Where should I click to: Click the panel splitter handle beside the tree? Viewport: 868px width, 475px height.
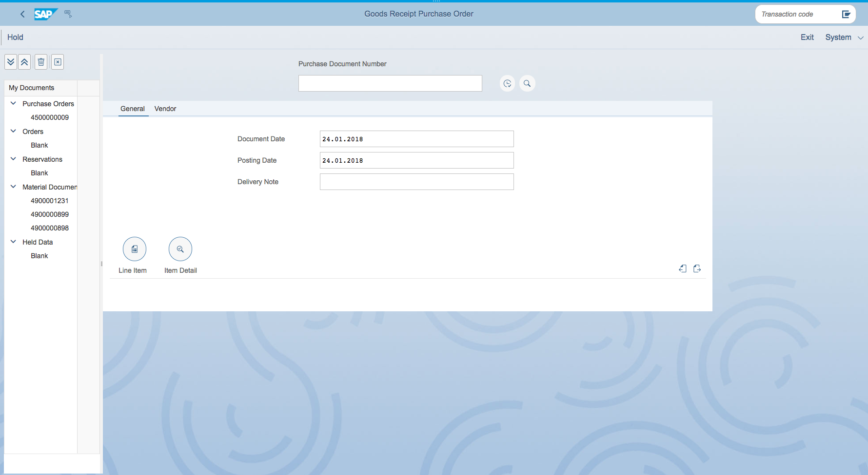[x=101, y=264]
